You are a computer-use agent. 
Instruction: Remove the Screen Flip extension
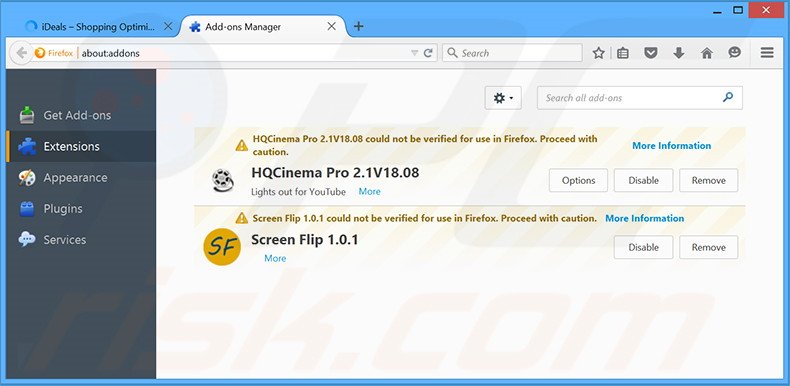click(708, 247)
